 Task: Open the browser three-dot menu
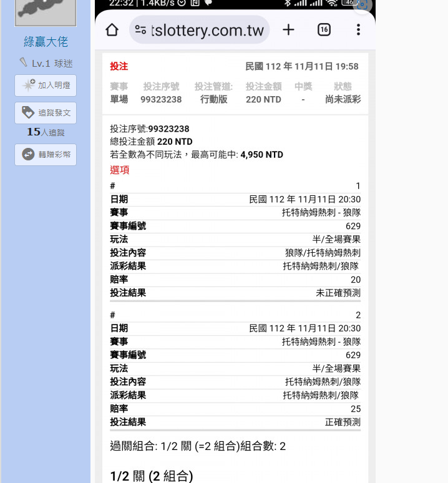358,30
